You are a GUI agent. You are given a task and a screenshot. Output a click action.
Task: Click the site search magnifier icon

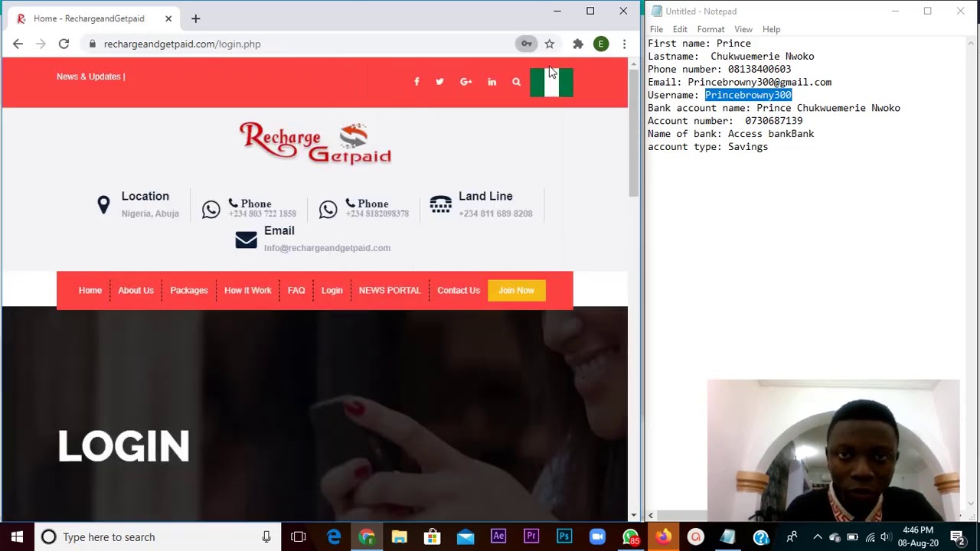(x=516, y=82)
